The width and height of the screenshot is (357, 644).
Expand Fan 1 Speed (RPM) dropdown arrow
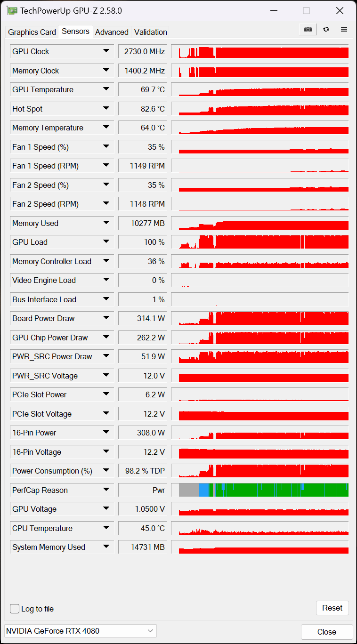click(x=106, y=166)
